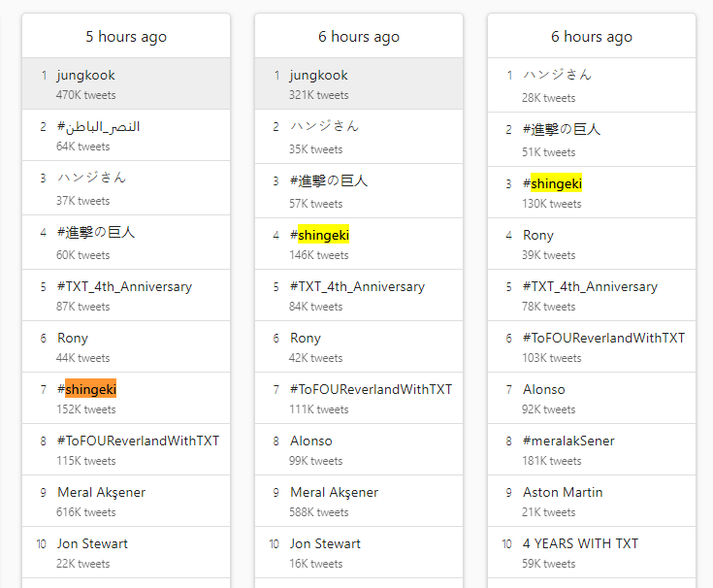Image resolution: width=713 pixels, height=588 pixels.
Task: Open #meralakSener trend with 181K tweets
Action: tap(592, 450)
